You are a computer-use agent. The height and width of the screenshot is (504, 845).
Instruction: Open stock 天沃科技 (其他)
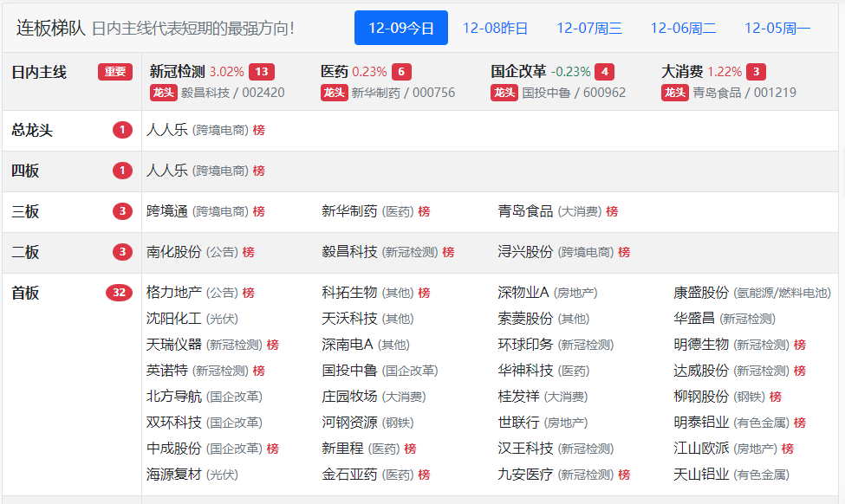point(349,318)
